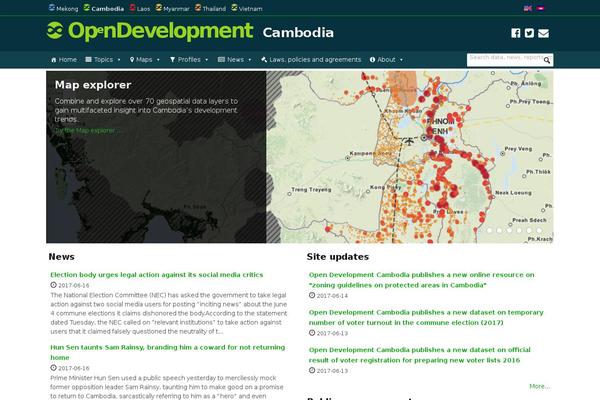Image resolution: width=600 pixels, height=400 pixels.
Task: Open the Cambodia country site link
Action: pos(104,8)
